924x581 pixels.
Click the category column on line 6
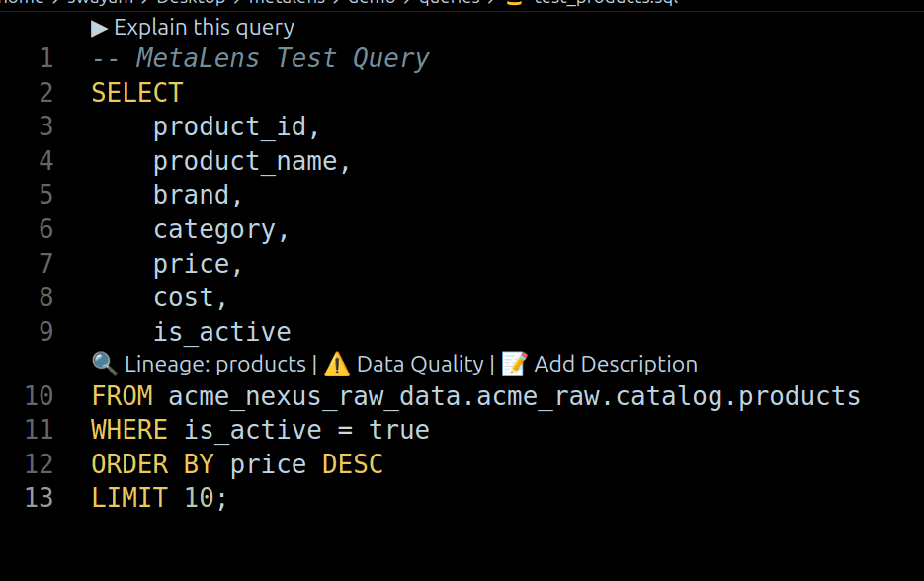click(214, 228)
